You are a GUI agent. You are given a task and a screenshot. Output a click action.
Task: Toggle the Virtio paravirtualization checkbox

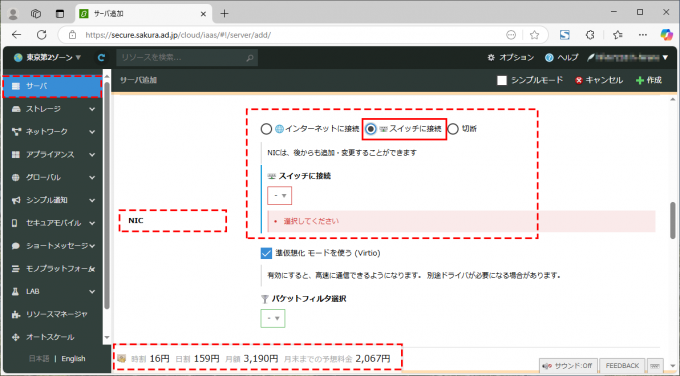pyautogui.click(x=266, y=253)
